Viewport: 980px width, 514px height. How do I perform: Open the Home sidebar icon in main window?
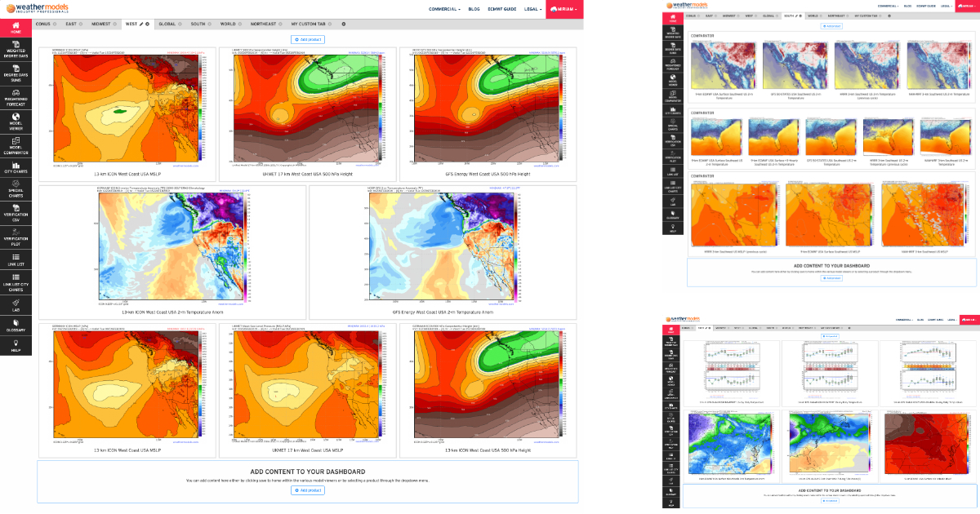point(16,27)
